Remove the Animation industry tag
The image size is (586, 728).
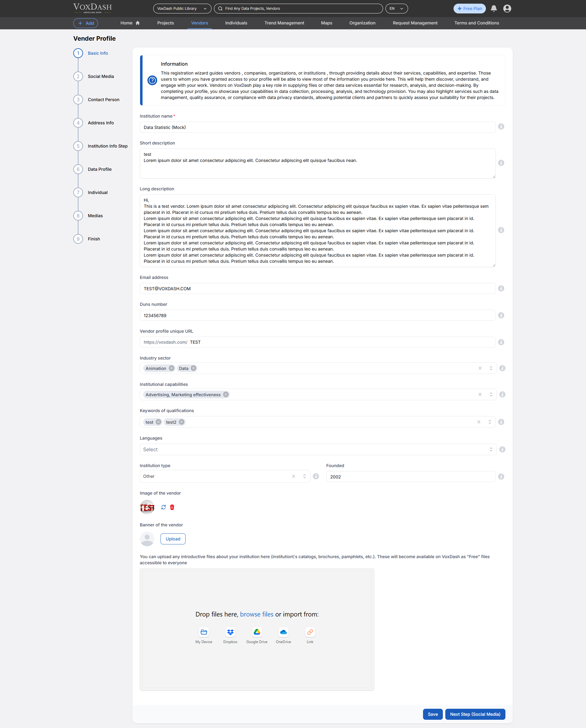pyautogui.click(x=172, y=368)
